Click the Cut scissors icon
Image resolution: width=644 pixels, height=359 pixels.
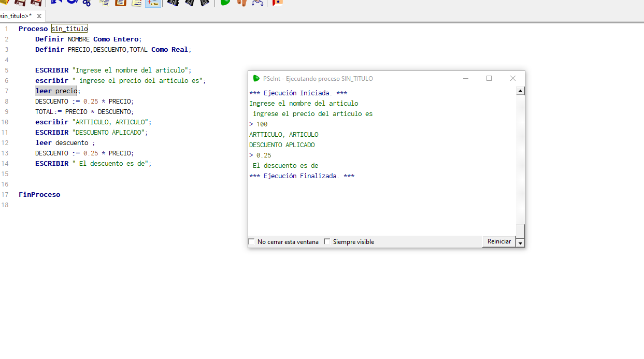(87, 3)
